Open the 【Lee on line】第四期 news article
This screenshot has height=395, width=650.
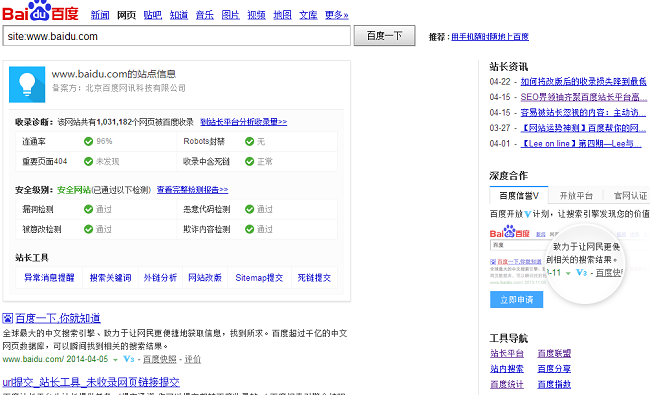pos(581,143)
